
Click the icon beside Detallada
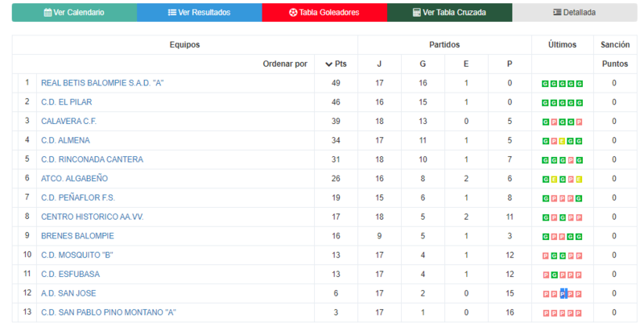coord(557,12)
